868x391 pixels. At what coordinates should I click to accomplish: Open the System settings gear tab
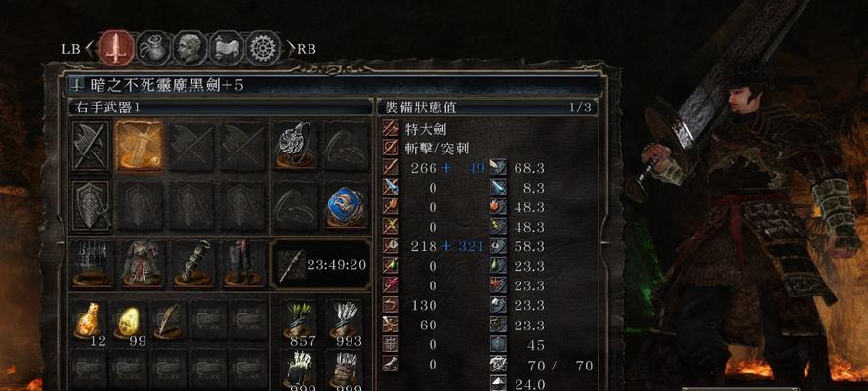[263, 48]
